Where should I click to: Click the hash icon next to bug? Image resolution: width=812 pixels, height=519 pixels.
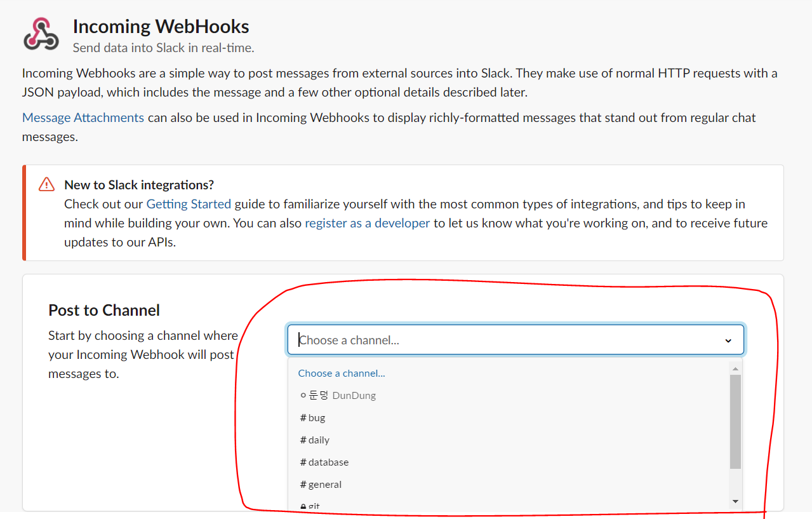(x=303, y=417)
